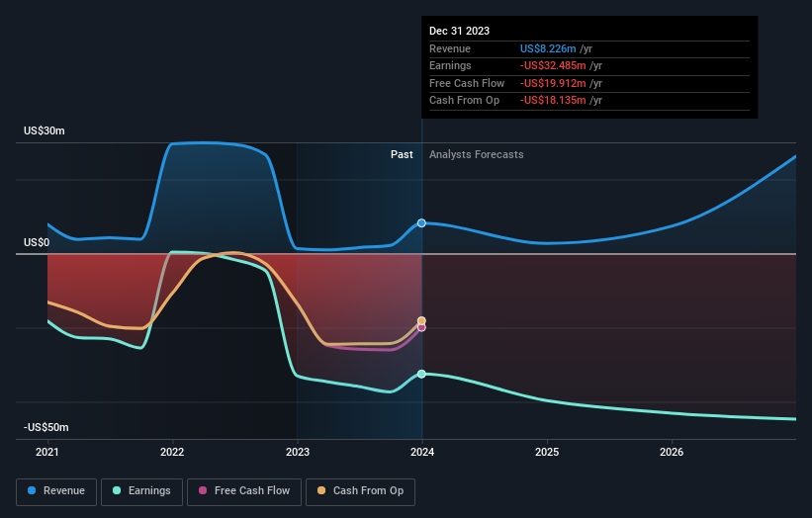Click the -US$18.135m cash from op value
This screenshot has width=812, height=518.
point(553,101)
